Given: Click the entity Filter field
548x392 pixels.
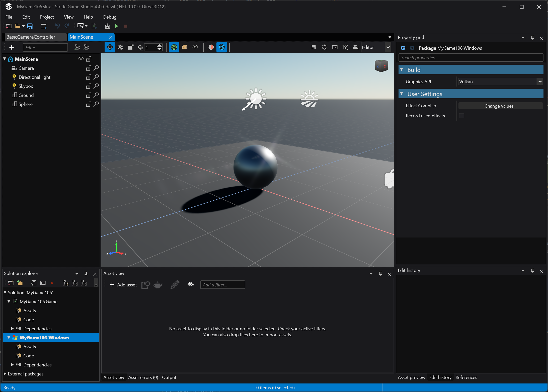Looking at the screenshot, I should (x=45, y=47).
